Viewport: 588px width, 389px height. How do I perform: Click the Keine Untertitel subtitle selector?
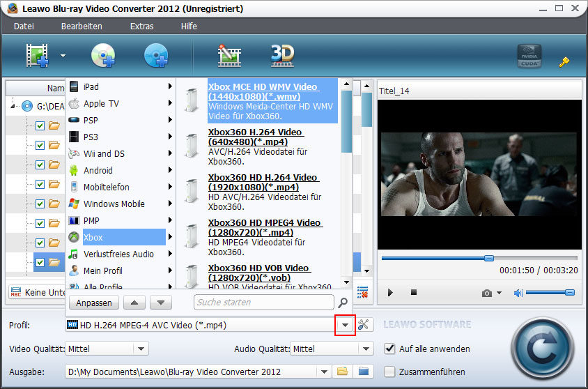tap(37, 292)
